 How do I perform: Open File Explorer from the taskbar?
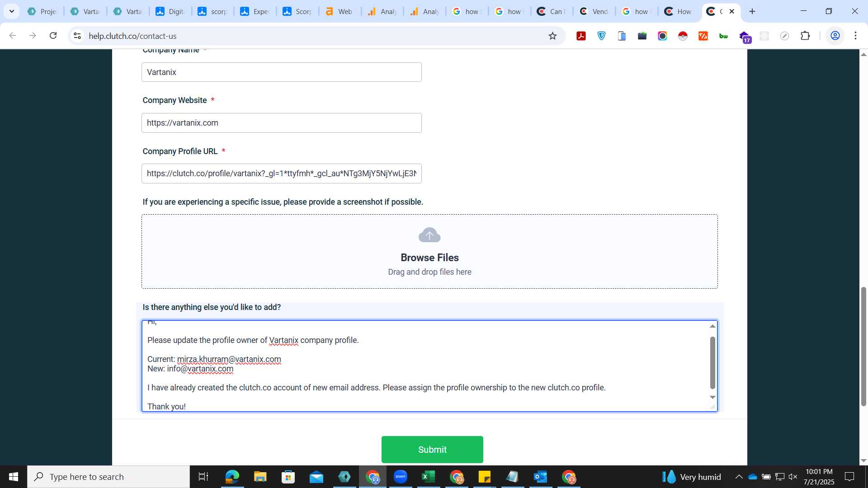click(x=260, y=477)
